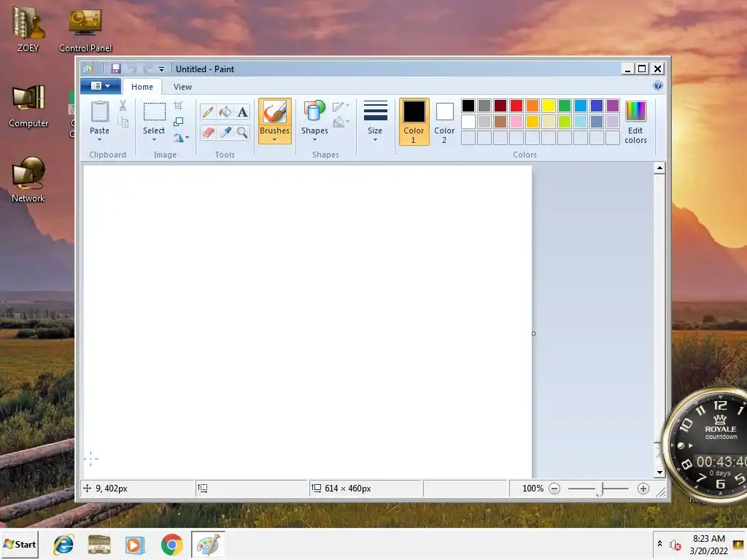Select the Fill with color bucket tool
The image size is (747, 560).
click(225, 112)
